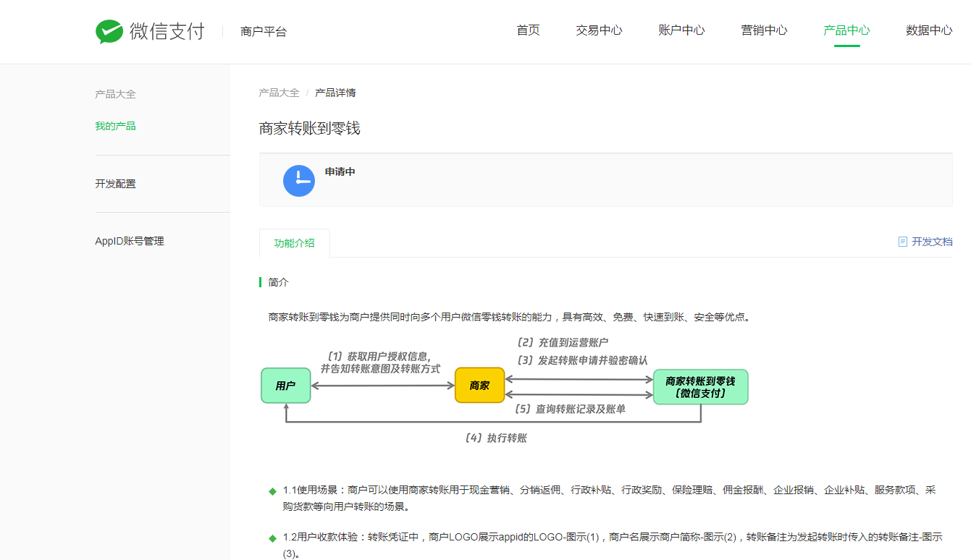Open 数据中心 navigation item

point(929,30)
